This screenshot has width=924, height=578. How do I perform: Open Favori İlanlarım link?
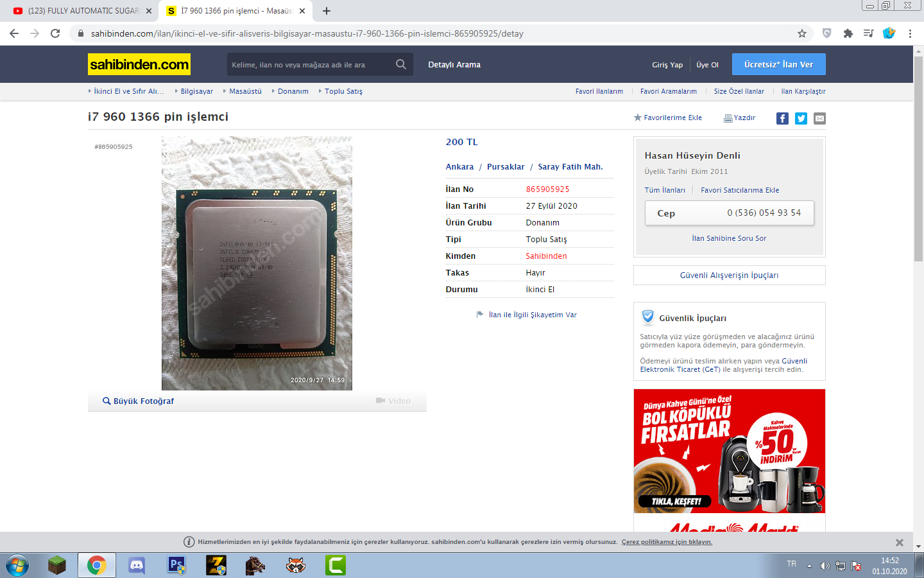[x=599, y=91]
